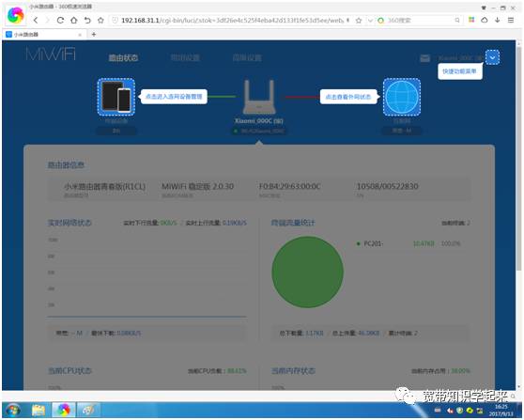This screenshot has width=524, height=420.
Task: Open the browser home page icon
Action: 74,21
